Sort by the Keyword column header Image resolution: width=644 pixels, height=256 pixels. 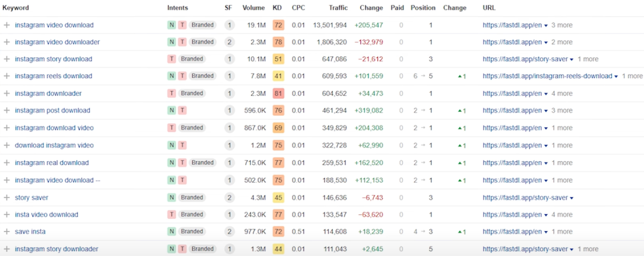click(16, 8)
